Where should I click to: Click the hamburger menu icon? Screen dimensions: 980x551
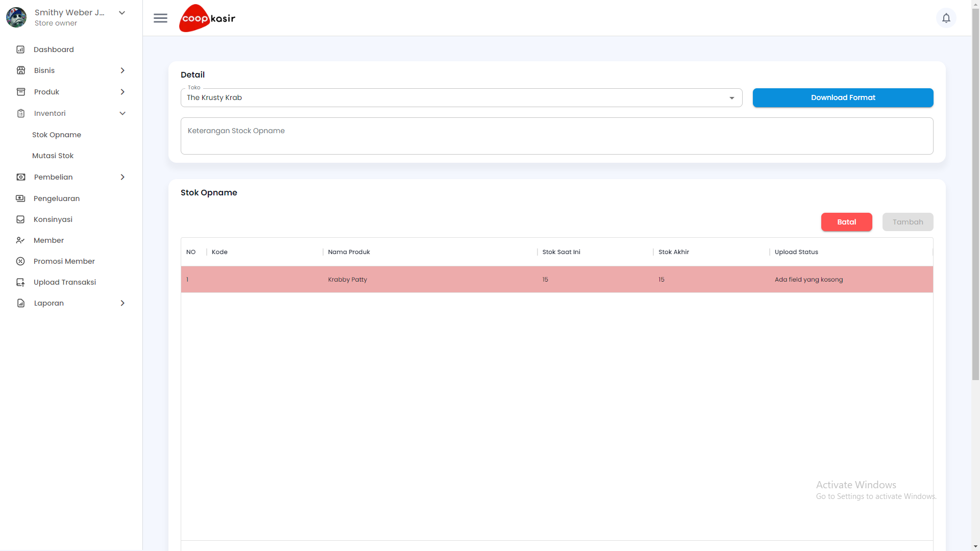[160, 18]
